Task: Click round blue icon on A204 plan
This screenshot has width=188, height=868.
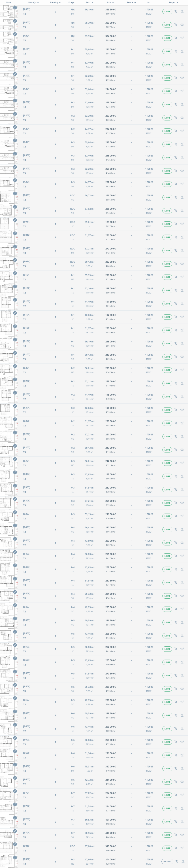Action: pos(15,127)
